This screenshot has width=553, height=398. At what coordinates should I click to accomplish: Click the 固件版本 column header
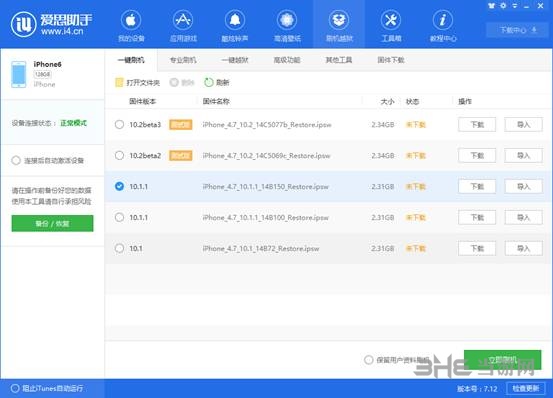[x=142, y=102]
